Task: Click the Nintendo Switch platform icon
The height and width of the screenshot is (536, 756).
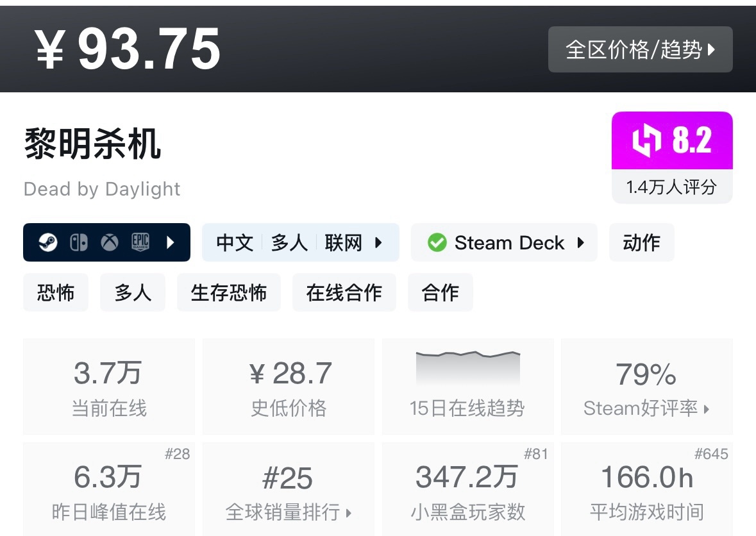Action: pyautogui.click(x=79, y=243)
